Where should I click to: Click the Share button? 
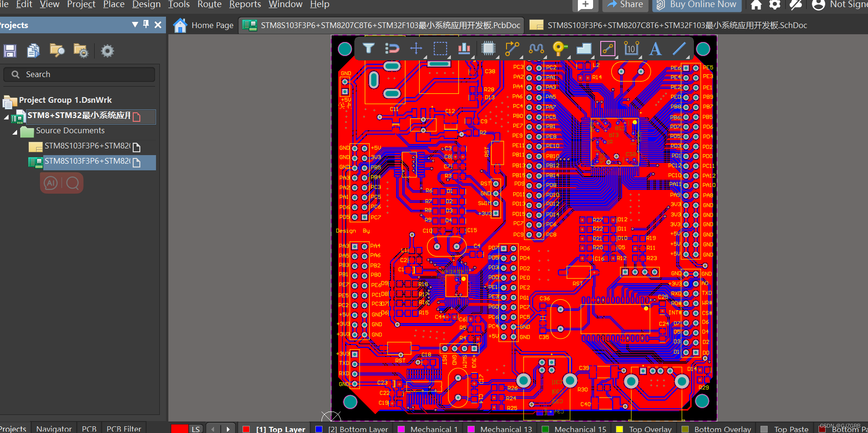click(624, 5)
